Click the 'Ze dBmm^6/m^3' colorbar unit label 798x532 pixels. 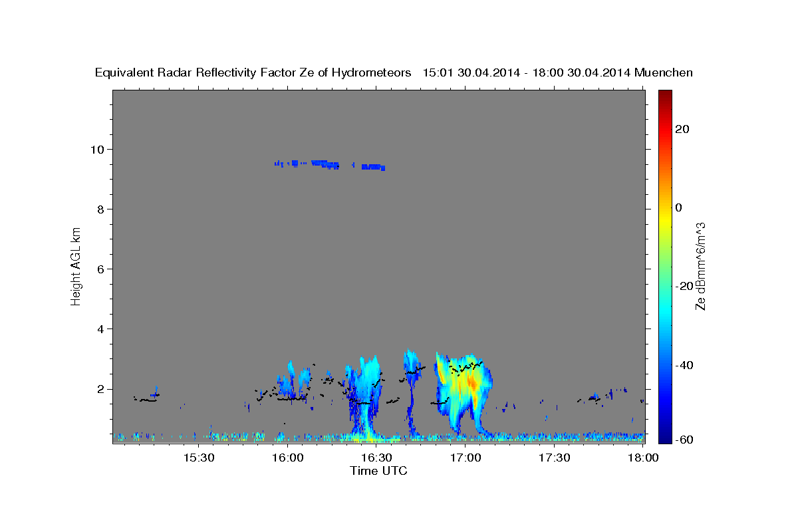coord(700,266)
